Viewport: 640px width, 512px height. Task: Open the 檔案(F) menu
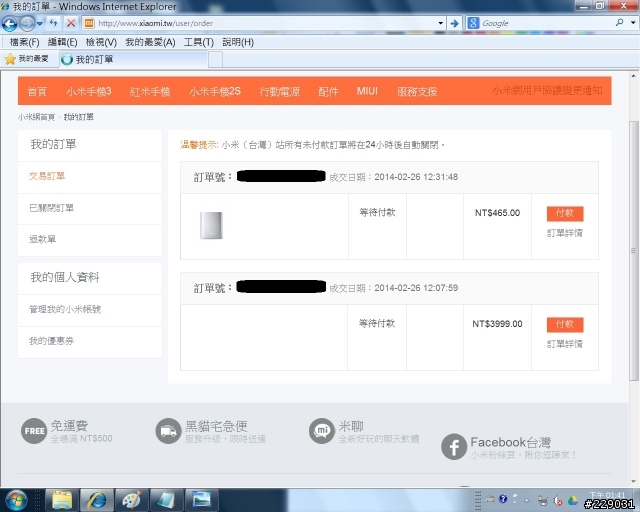click(x=24, y=42)
